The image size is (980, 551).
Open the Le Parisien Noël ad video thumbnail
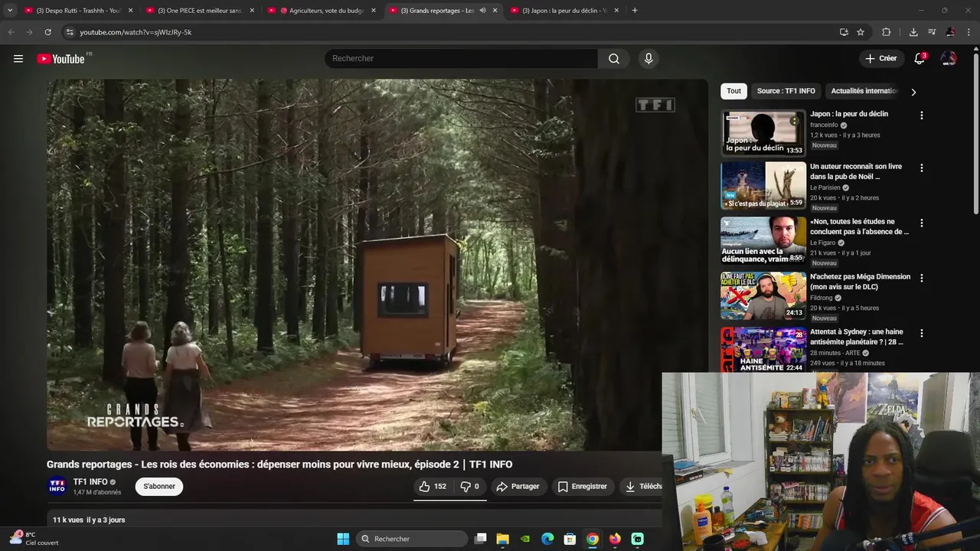point(763,185)
